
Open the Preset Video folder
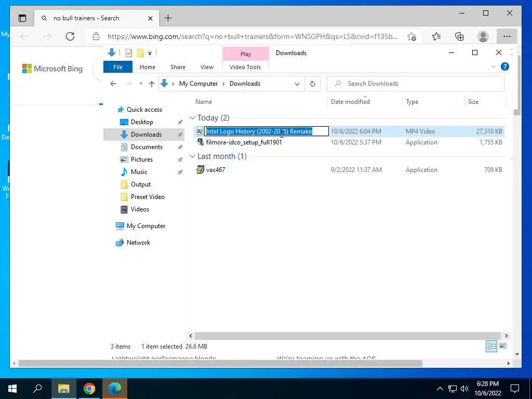pos(148,197)
